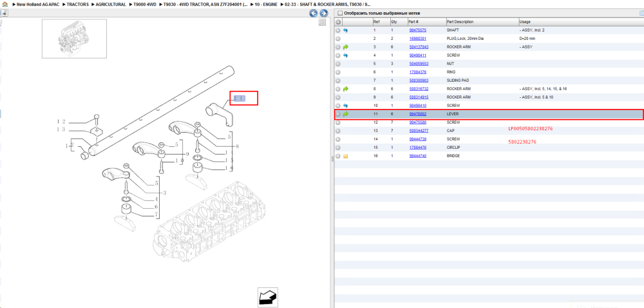Viewport: 644px width, 308px height.
Task: Open part number 99444740 link
Action: 418,156
